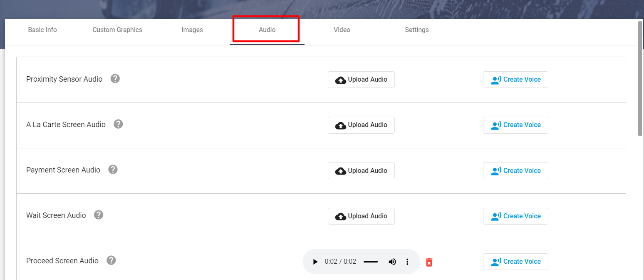Open the Custom Graphics tab
Image resolution: width=644 pixels, height=280 pixels.
click(117, 30)
